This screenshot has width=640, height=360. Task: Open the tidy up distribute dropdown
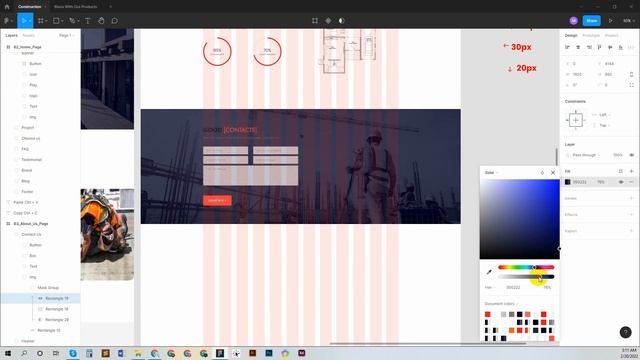click(x=631, y=47)
